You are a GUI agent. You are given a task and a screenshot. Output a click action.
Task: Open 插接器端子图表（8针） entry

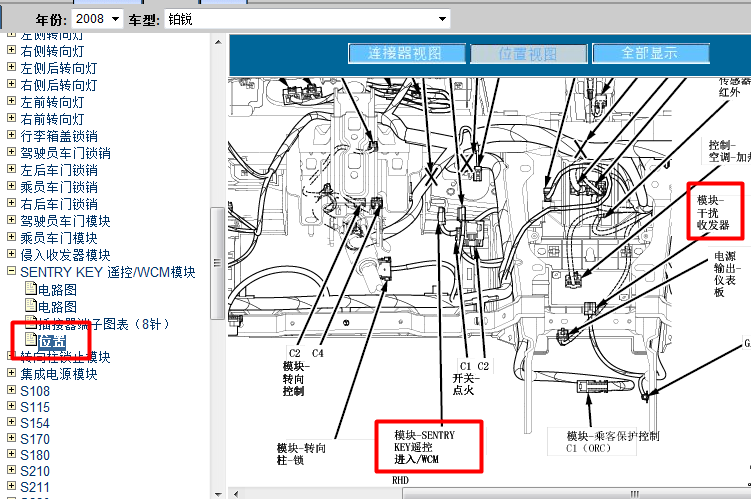[x=104, y=324]
